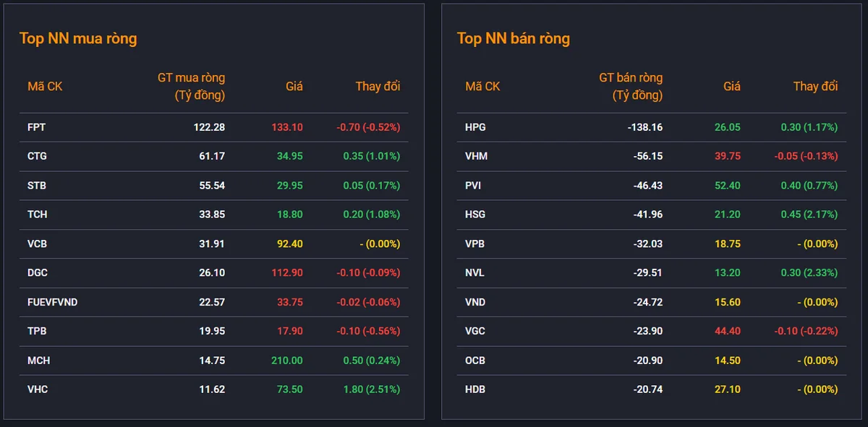
Task: Click the 'Top NN mua ròng' heading
Action: [x=78, y=38]
